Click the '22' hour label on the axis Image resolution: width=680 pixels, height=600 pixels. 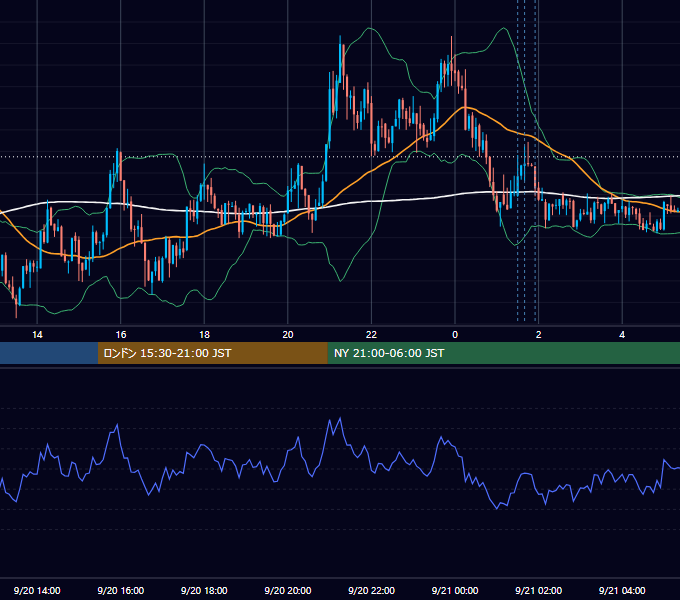tap(371, 335)
